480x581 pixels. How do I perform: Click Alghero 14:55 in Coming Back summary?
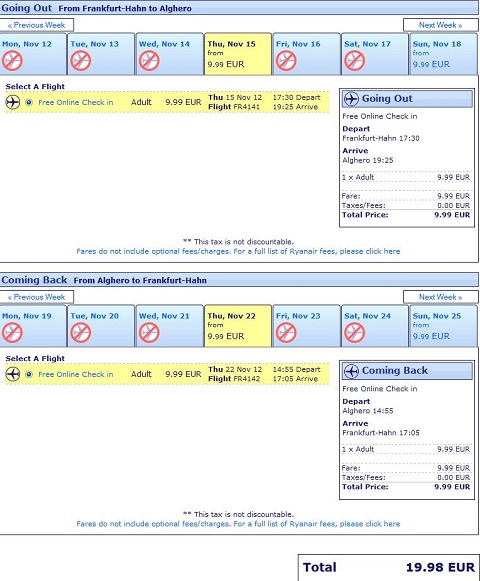coord(368,411)
